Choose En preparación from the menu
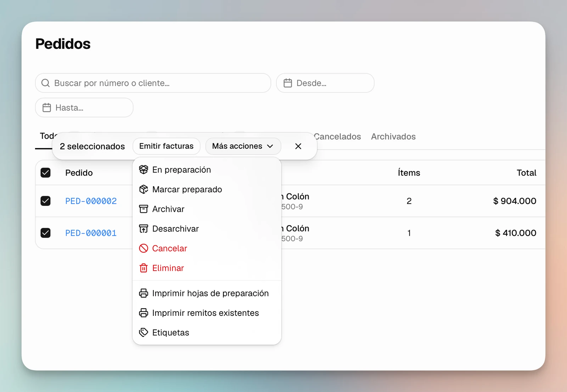Image resolution: width=567 pixels, height=392 pixels. (x=207, y=170)
